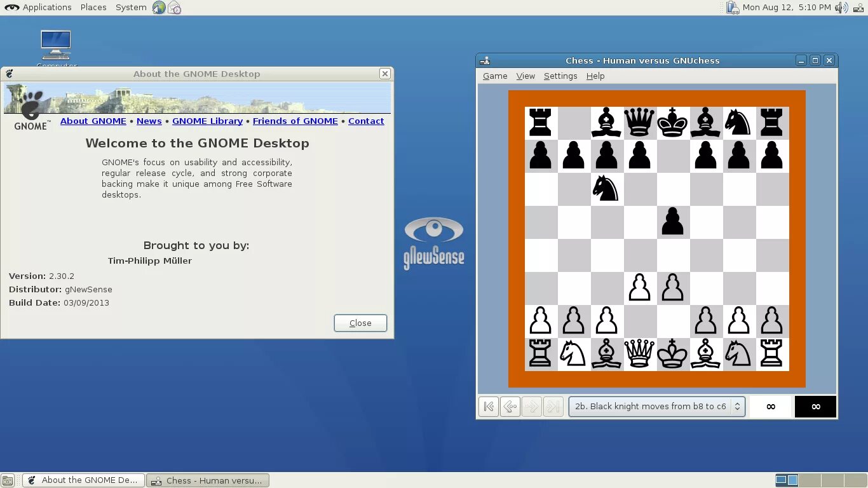This screenshot has width=868, height=488.
Task: Click the Contact link
Action: coord(366,121)
